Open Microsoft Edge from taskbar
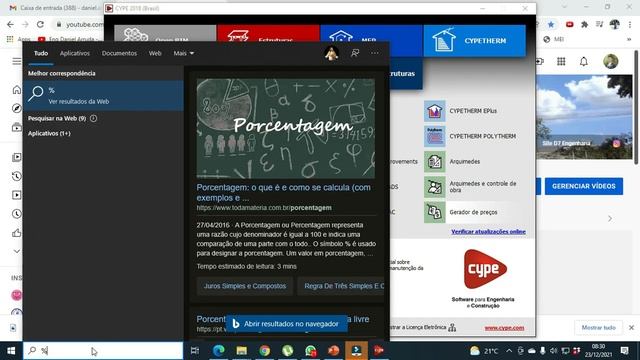Image resolution: width=640 pixels, height=360 pixels. tap(218, 351)
